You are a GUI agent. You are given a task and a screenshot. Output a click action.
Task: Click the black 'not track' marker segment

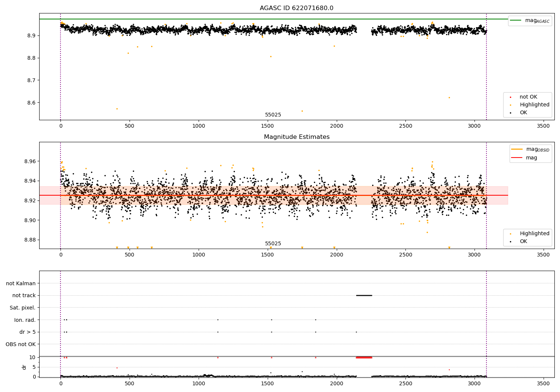364,295
